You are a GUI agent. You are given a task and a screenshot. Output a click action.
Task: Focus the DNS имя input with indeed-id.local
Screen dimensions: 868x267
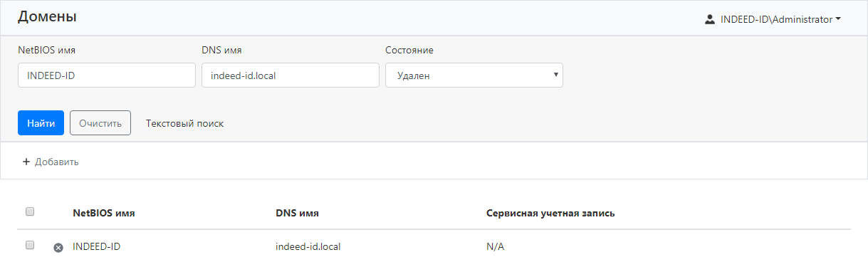coord(291,75)
